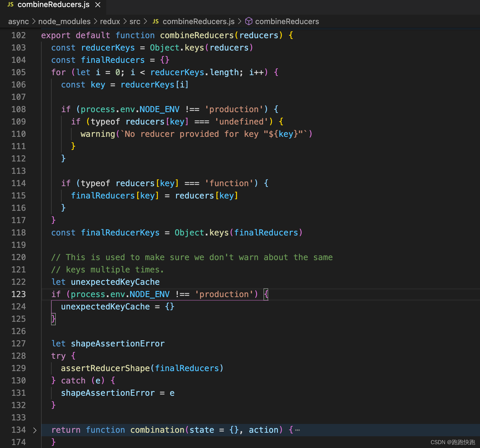This screenshot has width=480, height=448.
Task: Click the ellipsis showing folded code on line 134
Action: pos(298,430)
